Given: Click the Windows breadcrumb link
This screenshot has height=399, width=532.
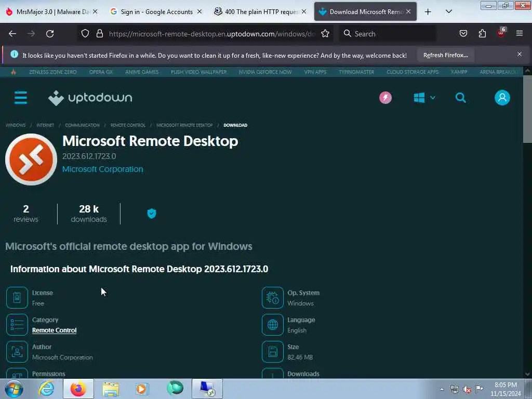Looking at the screenshot, I should 15,125.
